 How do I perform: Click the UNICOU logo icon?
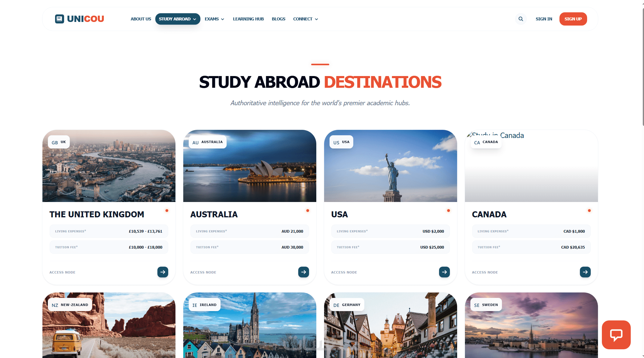point(60,19)
